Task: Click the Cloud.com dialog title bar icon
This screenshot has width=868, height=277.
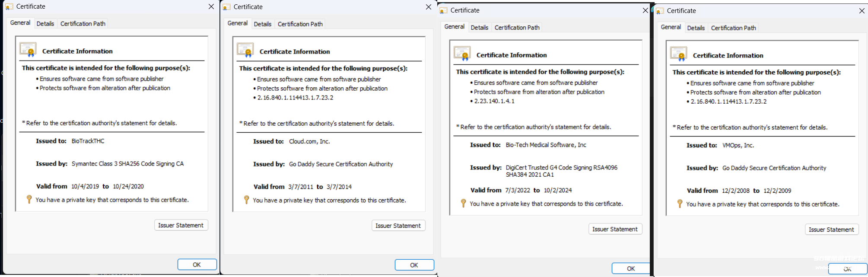Action: (226, 7)
